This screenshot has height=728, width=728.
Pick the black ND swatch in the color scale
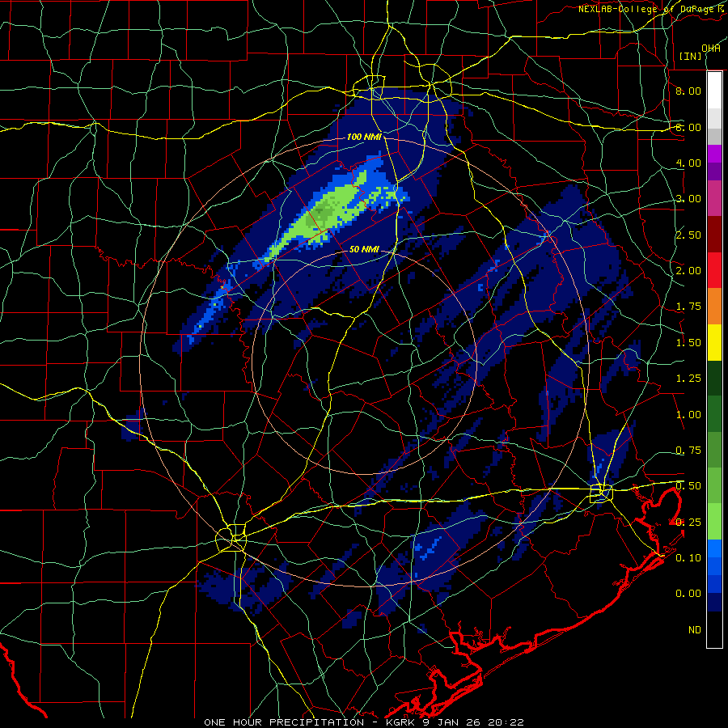point(714,629)
